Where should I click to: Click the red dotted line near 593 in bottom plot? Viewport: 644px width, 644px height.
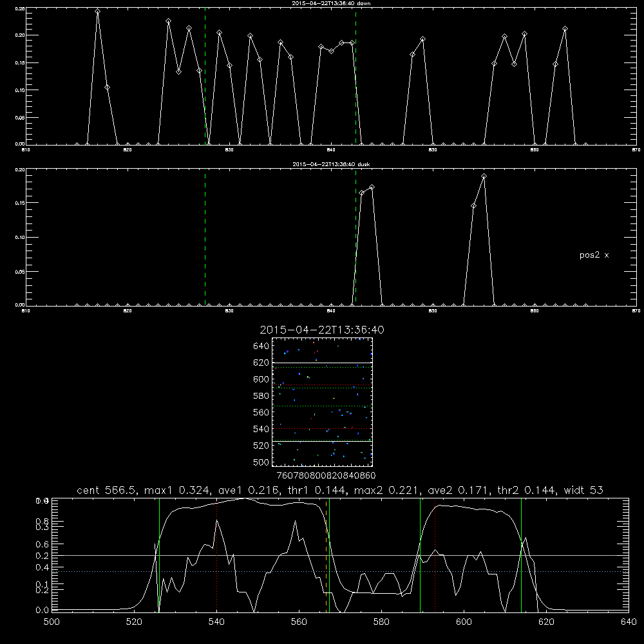(x=435, y=555)
